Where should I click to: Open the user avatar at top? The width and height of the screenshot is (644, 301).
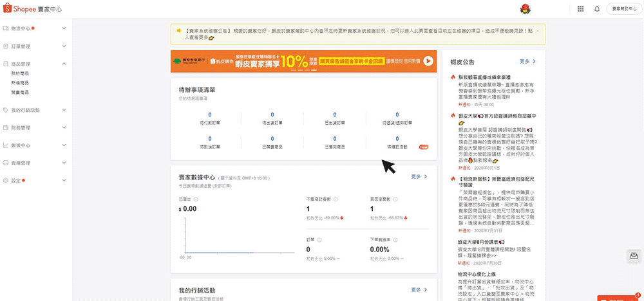point(525,9)
